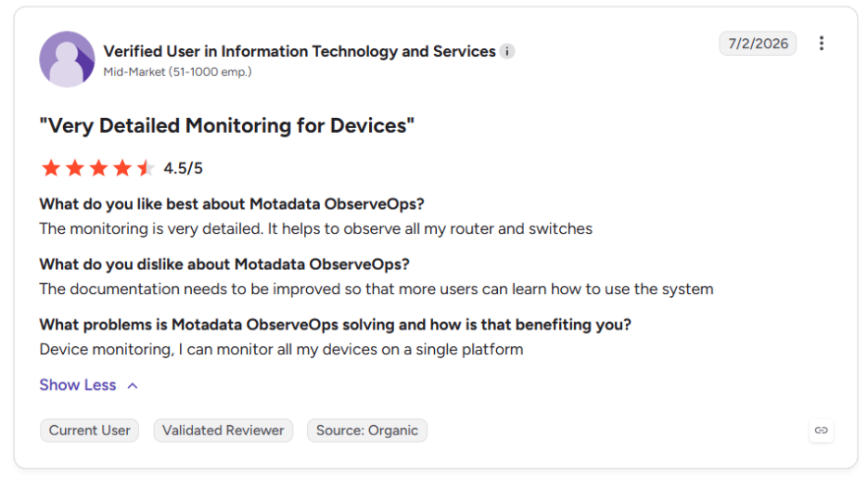Viewport: 868px width, 477px height.
Task: Click the third rating star
Action: [98, 168]
